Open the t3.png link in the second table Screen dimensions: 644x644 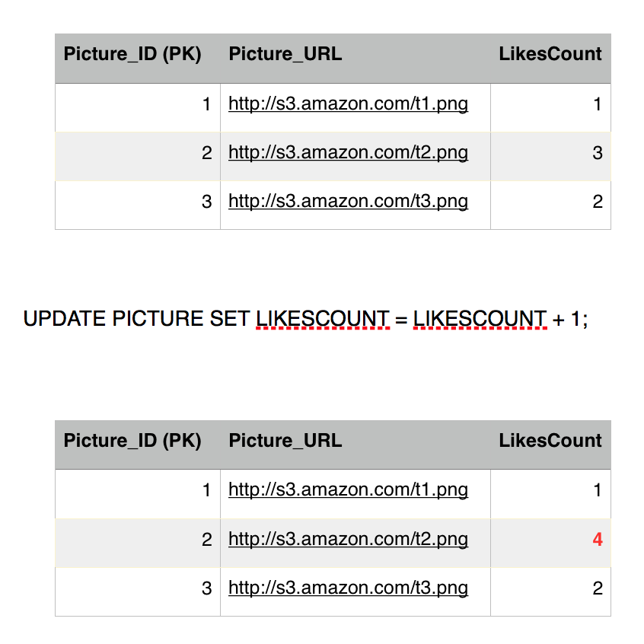click(x=348, y=588)
